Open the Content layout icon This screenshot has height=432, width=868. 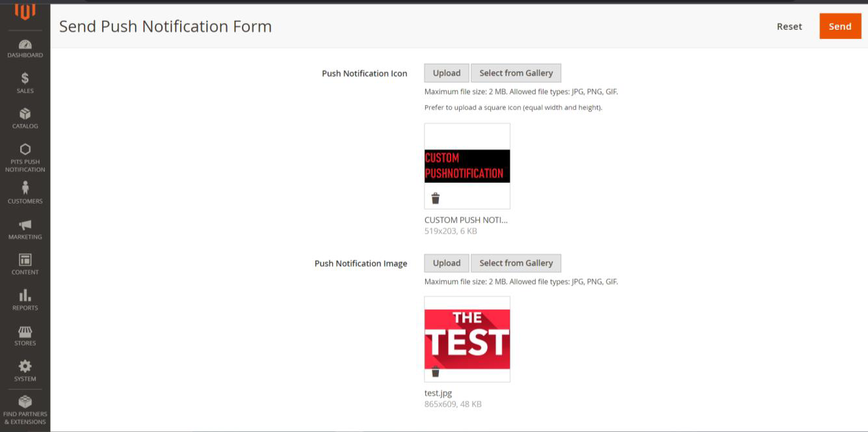click(25, 260)
